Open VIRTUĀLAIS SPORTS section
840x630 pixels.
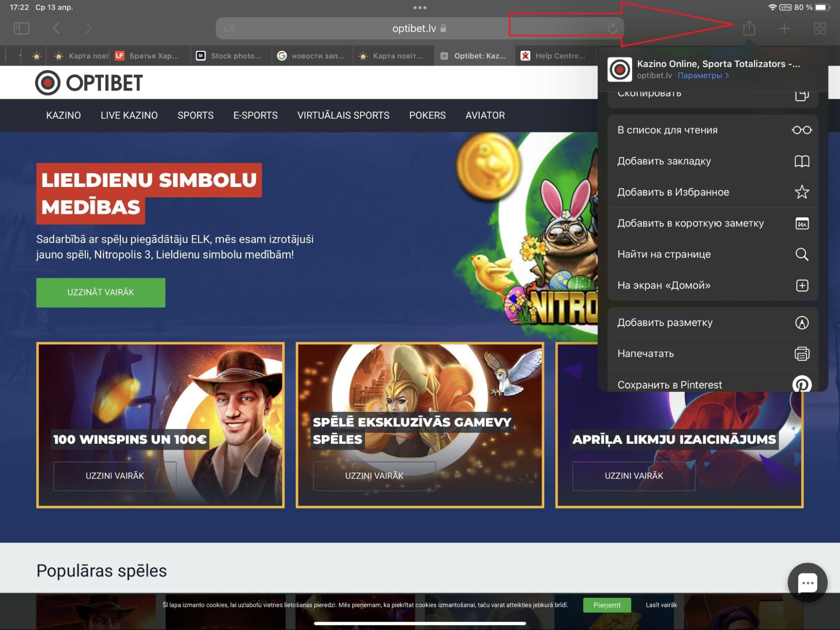click(343, 116)
